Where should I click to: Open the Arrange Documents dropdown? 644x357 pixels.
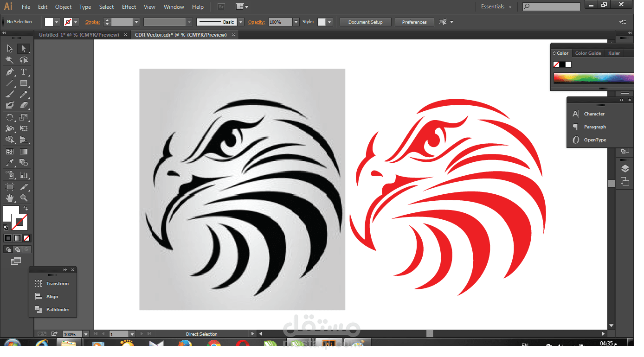click(x=242, y=7)
